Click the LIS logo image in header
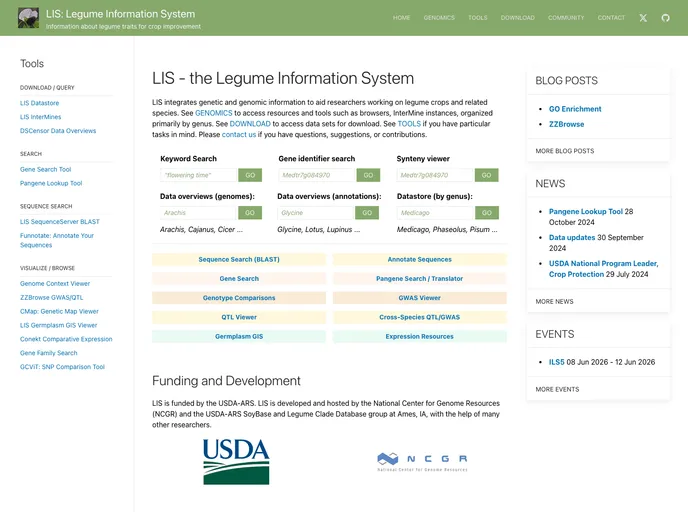The width and height of the screenshot is (688, 512). (28, 18)
